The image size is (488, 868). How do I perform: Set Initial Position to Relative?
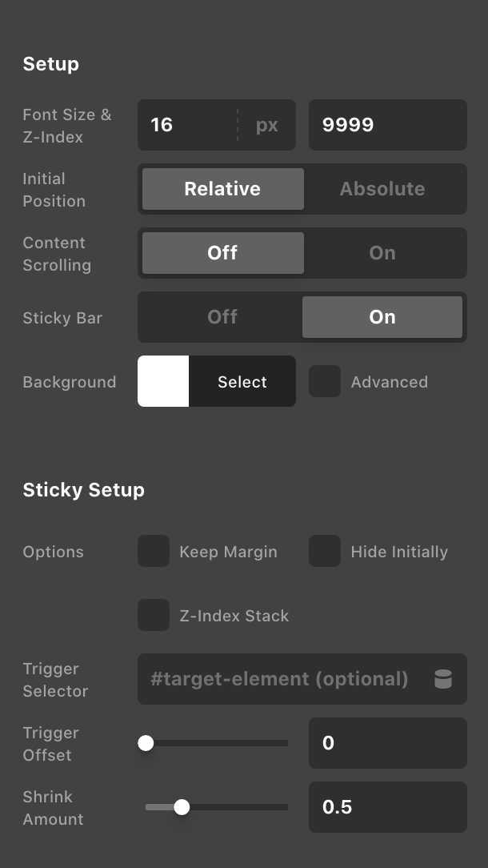pos(222,189)
